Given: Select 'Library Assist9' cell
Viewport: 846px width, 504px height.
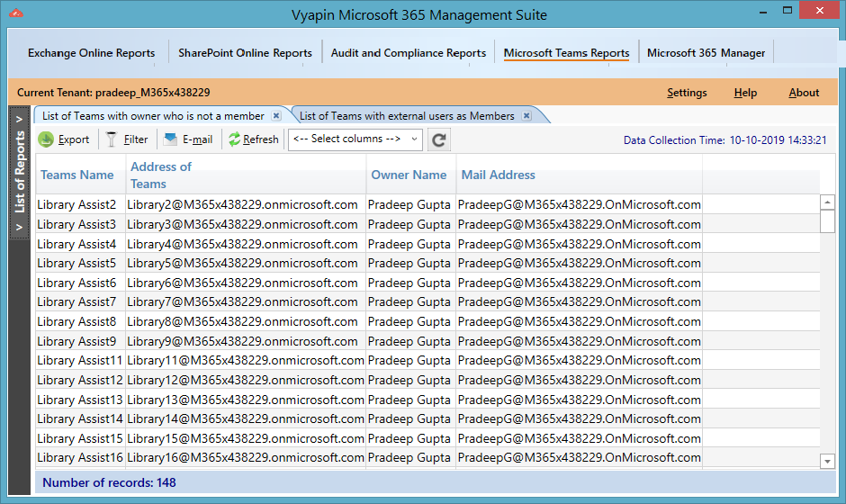Looking at the screenshot, I should [x=80, y=341].
